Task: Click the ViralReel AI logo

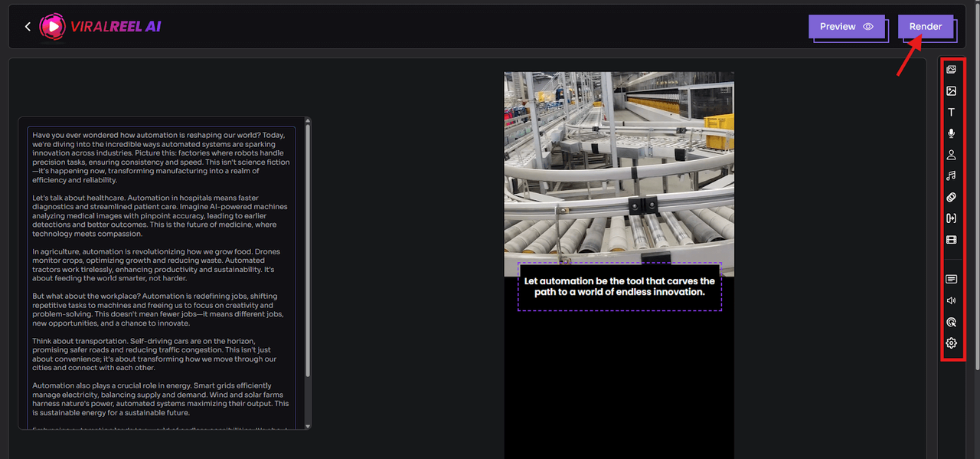Action: click(x=100, y=27)
